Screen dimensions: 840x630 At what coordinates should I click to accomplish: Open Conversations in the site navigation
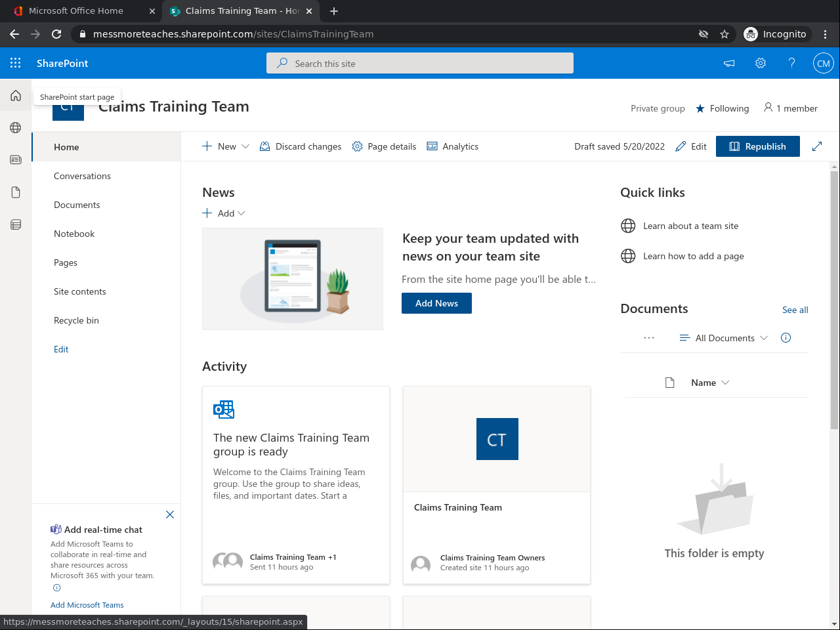point(82,176)
